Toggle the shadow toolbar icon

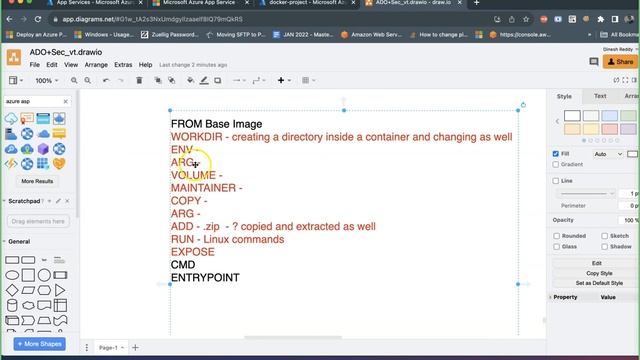[218, 80]
